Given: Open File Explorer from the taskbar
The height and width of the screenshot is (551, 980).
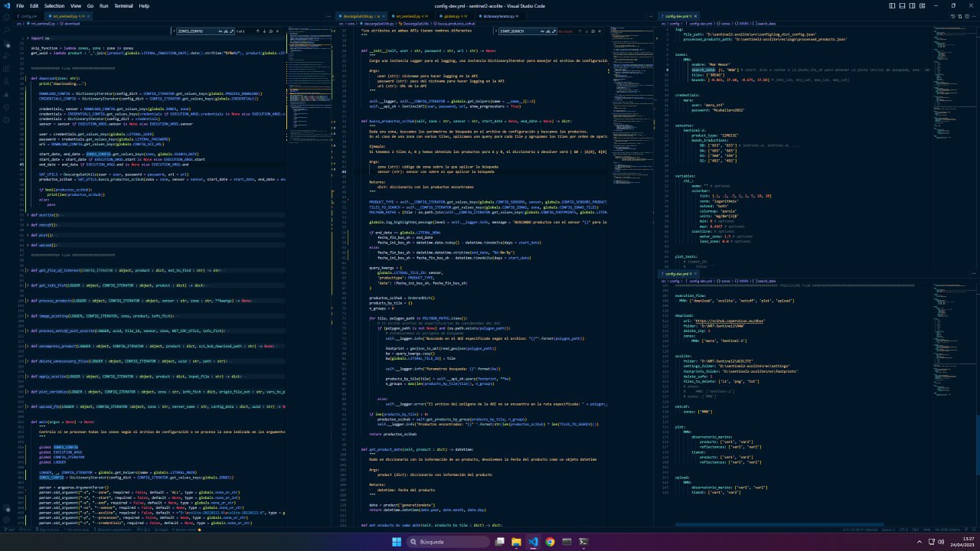Looking at the screenshot, I should (x=517, y=542).
